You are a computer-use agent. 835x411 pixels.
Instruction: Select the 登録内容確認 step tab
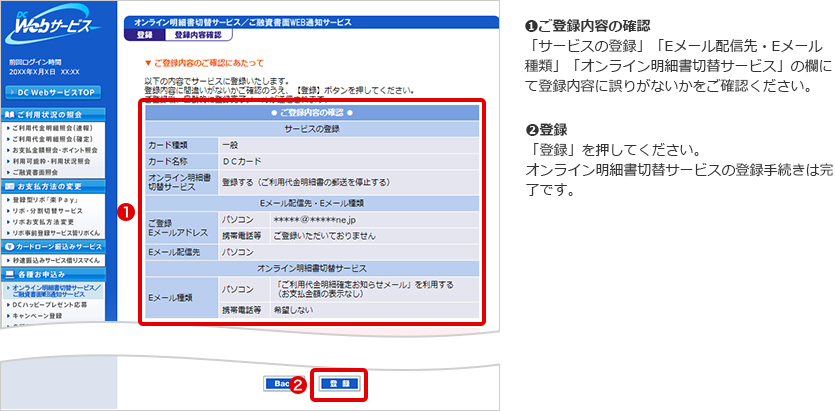click(197, 34)
